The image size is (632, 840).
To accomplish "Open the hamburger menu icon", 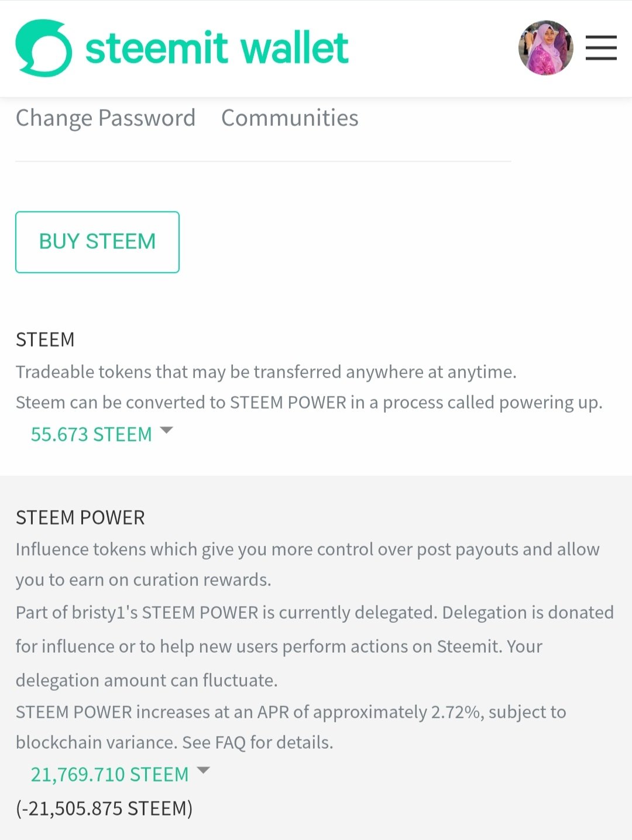I will click(x=601, y=48).
